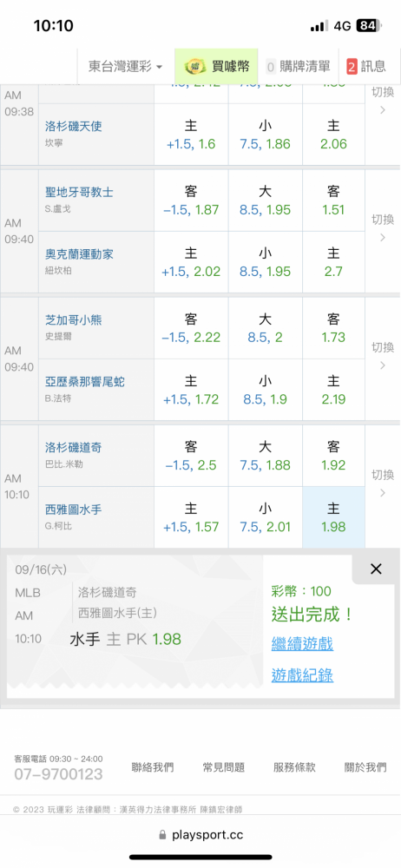The image size is (401, 868).
Task: Tap the 買噱幣 coin icon button
Action: click(x=216, y=67)
